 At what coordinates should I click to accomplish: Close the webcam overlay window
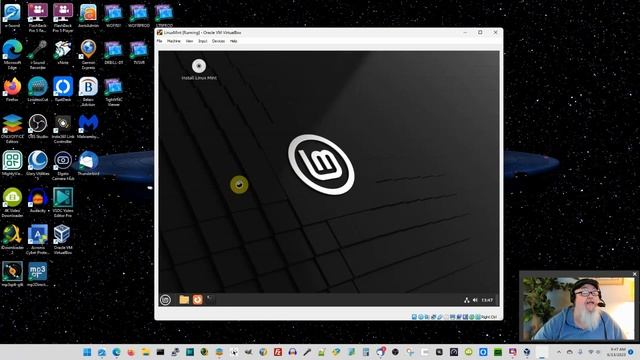tap(635, 274)
